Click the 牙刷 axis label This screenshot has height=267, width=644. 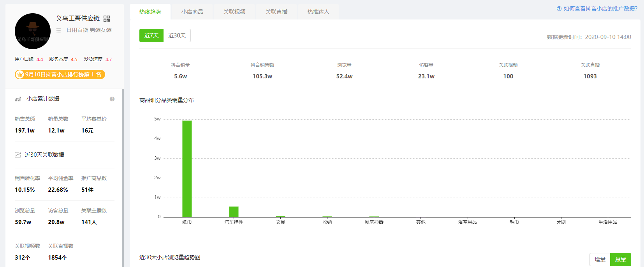[x=561, y=222]
